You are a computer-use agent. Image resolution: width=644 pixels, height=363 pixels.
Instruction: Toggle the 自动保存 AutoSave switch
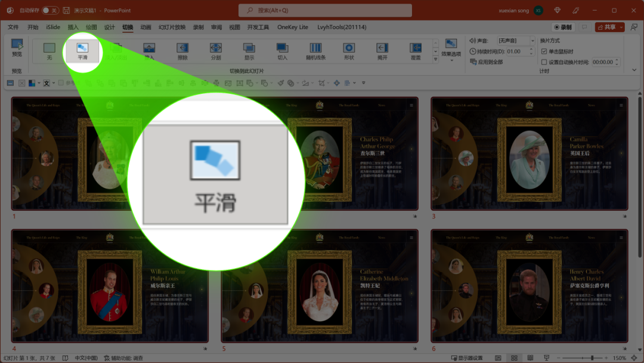(x=49, y=10)
